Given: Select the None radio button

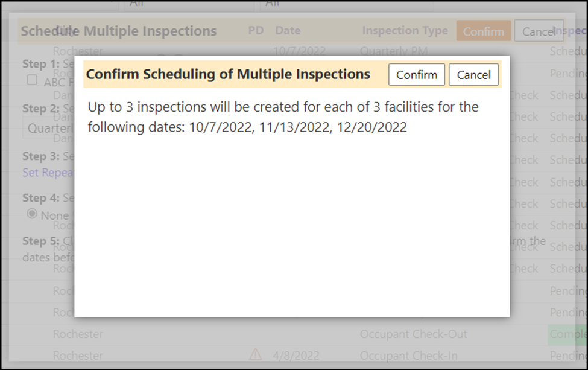Looking at the screenshot, I should coord(32,214).
